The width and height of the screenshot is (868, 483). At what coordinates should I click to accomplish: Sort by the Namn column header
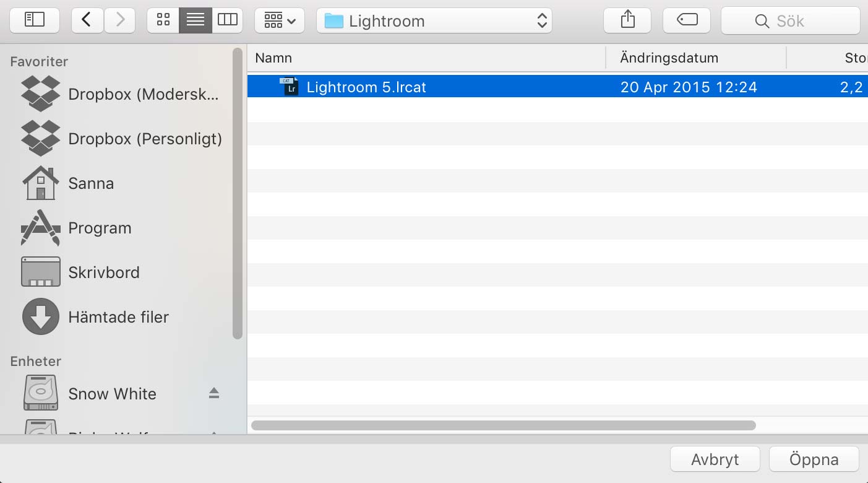(426, 58)
